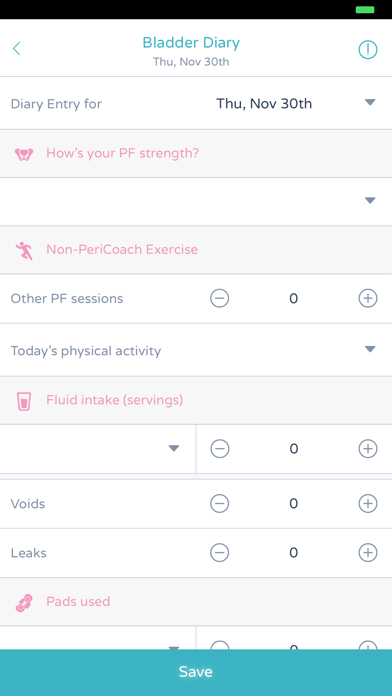Expand the PF strength dropdown

pyautogui.click(x=196, y=202)
